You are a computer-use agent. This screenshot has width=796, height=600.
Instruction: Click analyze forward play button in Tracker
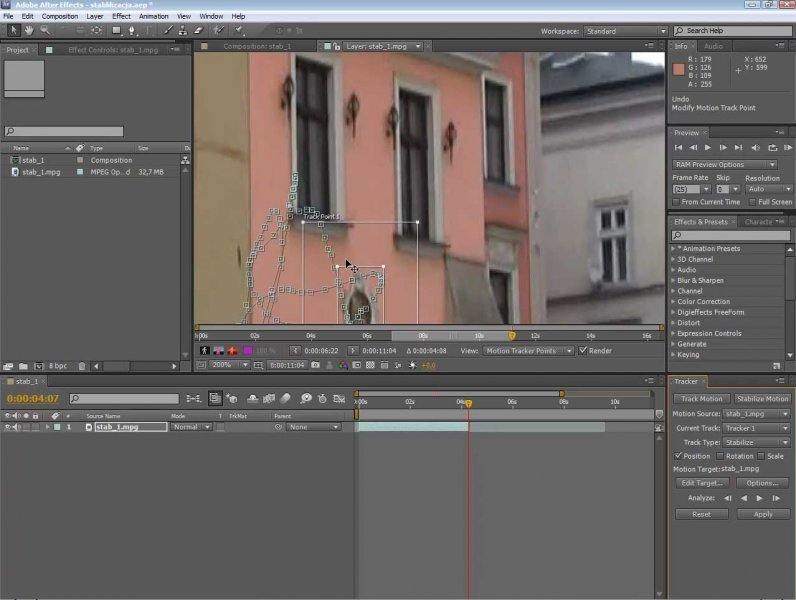coord(760,497)
